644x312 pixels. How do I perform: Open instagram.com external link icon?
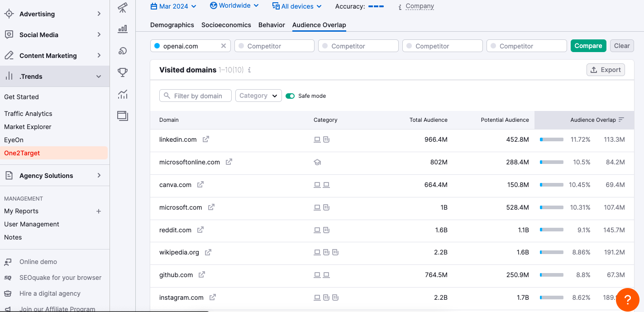tap(213, 298)
